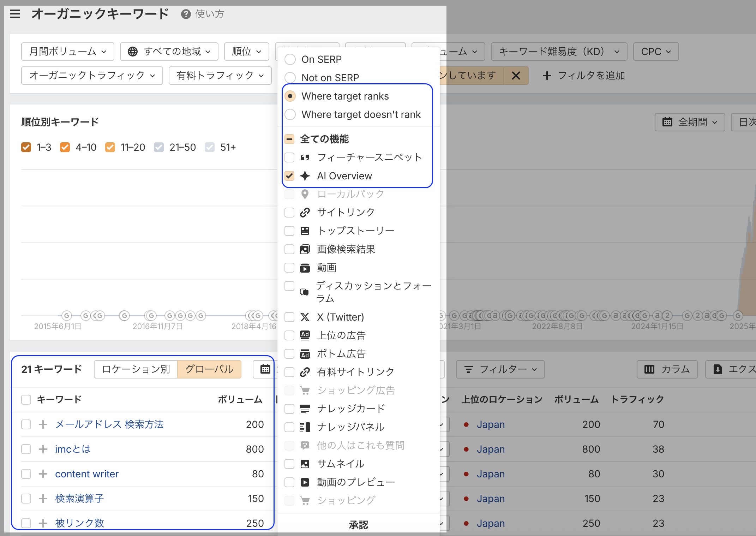Open the フィルター dropdown
This screenshot has height=536, width=756.
[x=500, y=369]
